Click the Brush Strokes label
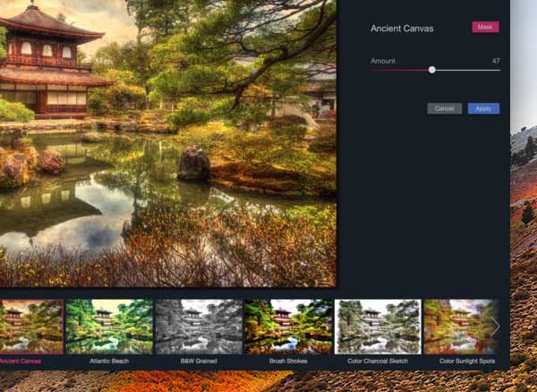 [x=288, y=361]
